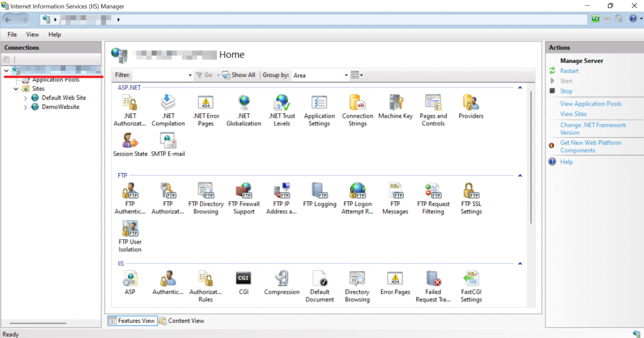This screenshot has height=338, width=644.
Task: Open .NET Error Pages feature
Action: point(206,110)
